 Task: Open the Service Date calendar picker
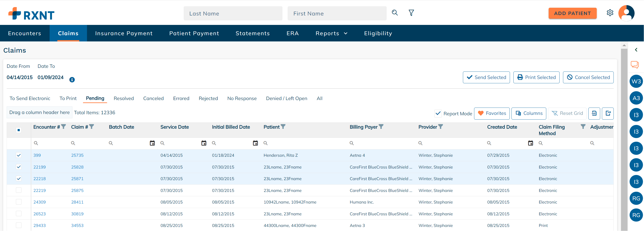click(204, 143)
